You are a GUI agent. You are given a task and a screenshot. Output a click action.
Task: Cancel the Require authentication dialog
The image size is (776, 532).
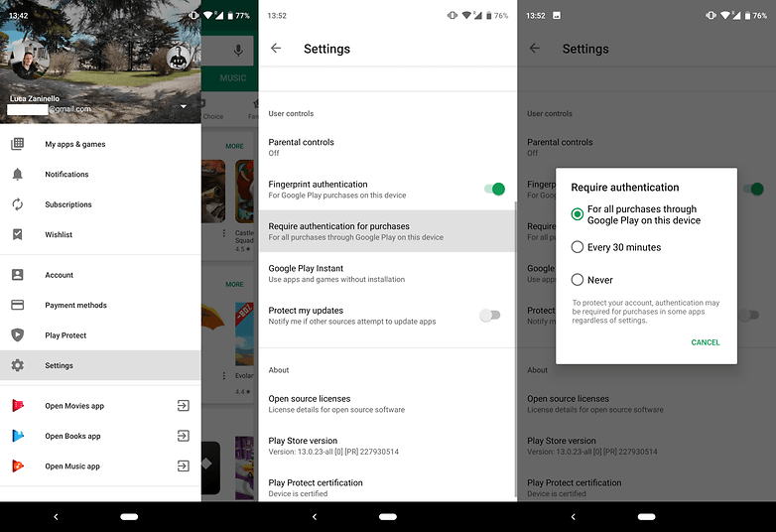(706, 342)
